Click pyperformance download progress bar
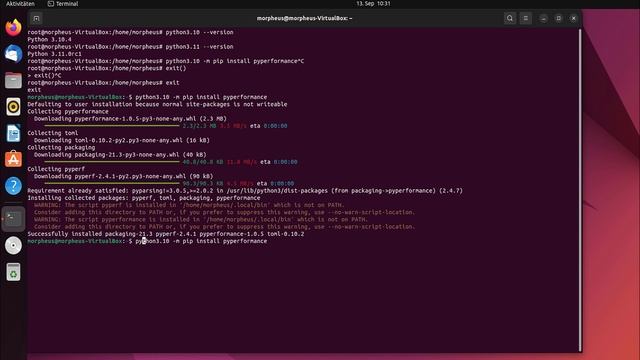 coord(112,126)
